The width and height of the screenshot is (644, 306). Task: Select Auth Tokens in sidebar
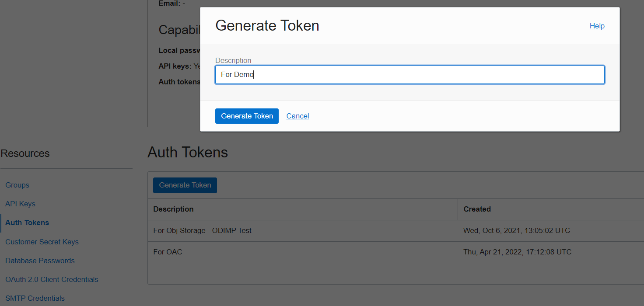click(27, 223)
